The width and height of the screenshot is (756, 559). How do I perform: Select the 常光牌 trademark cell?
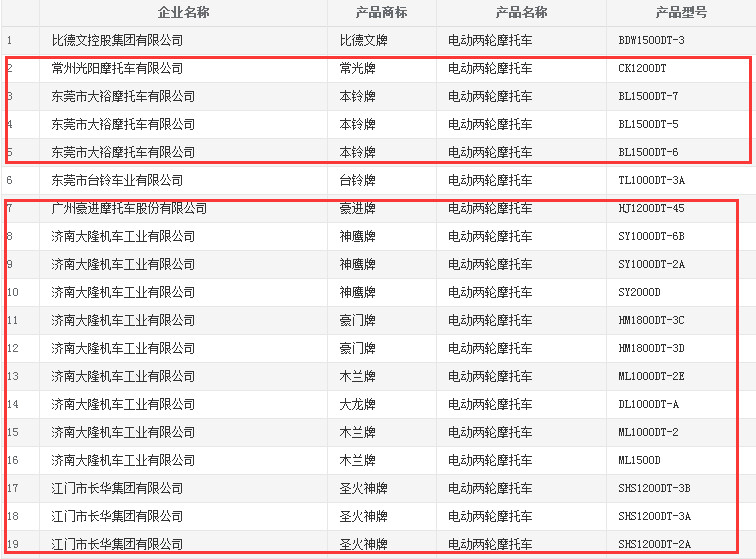[357, 69]
